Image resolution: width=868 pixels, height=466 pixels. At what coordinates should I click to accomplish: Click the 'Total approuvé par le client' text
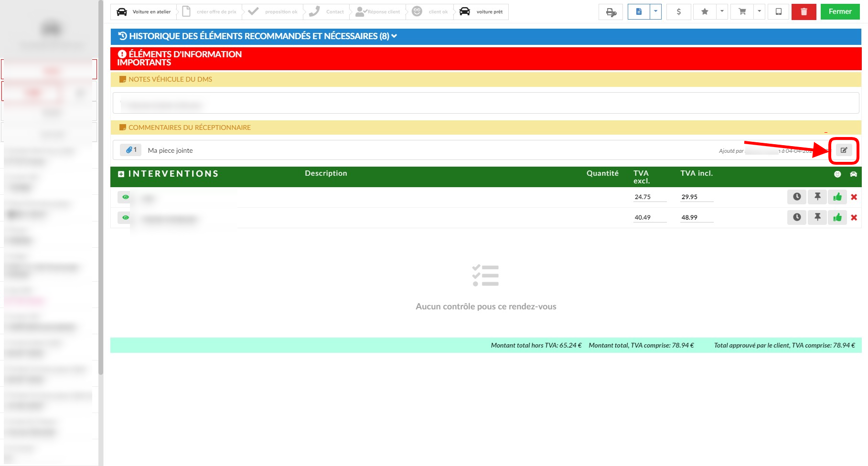coord(784,345)
